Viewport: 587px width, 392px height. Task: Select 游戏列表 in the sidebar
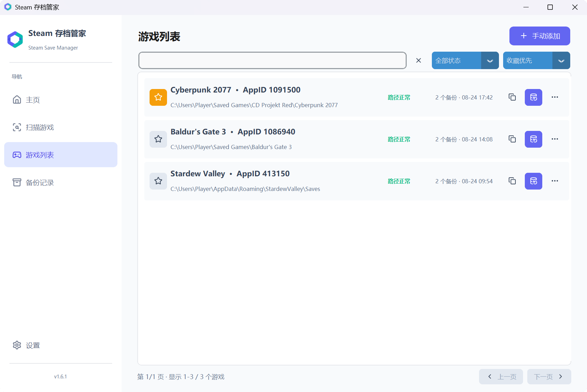61,155
